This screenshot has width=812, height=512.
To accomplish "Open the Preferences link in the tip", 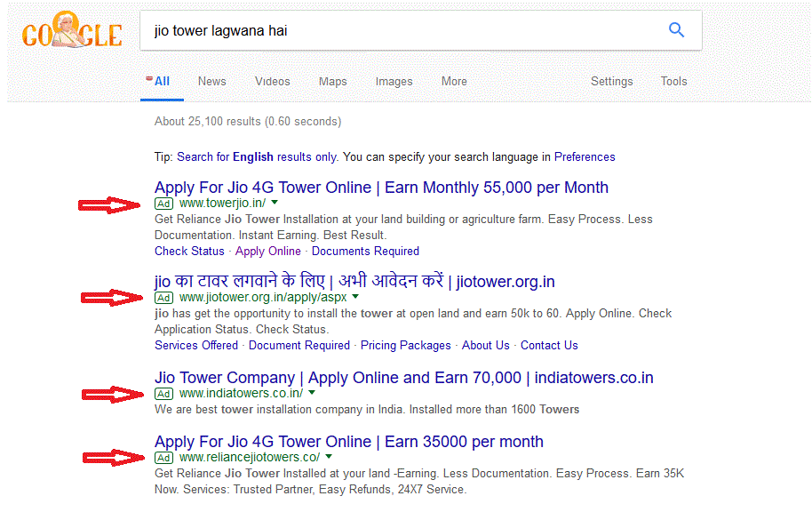I will click(585, 157).
